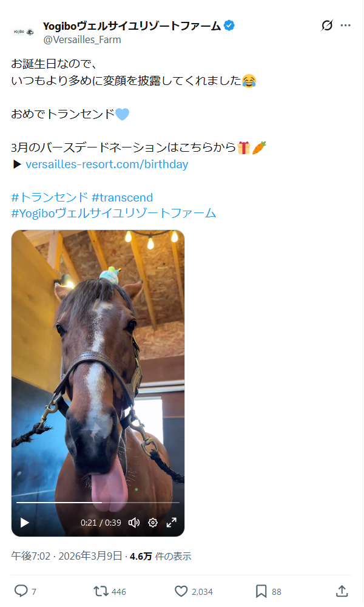364x607 pixels.
Task: Like the post with the heart icon
Action: [181, 591]
